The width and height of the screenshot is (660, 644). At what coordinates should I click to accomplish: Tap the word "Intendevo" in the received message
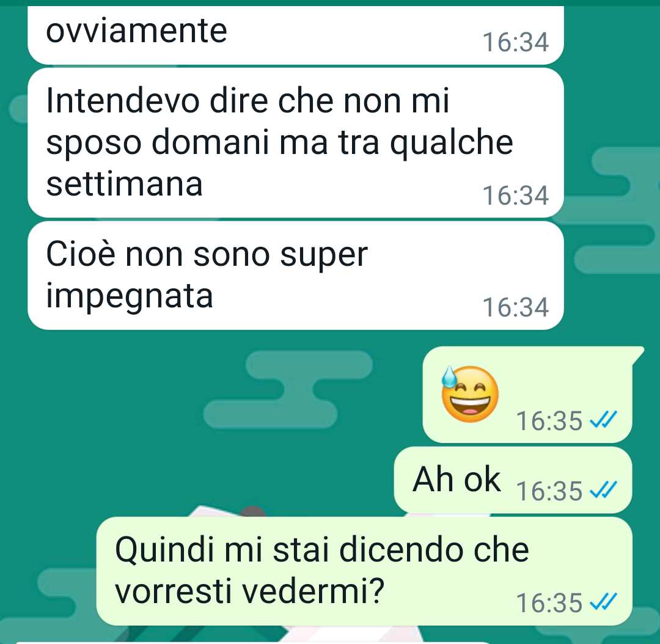[x=122, y=100]
